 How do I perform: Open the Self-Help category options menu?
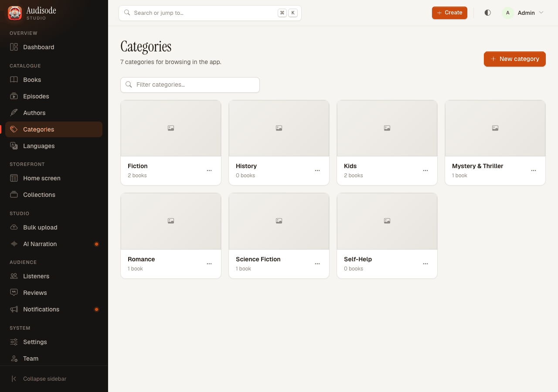(x=425, y=264)
